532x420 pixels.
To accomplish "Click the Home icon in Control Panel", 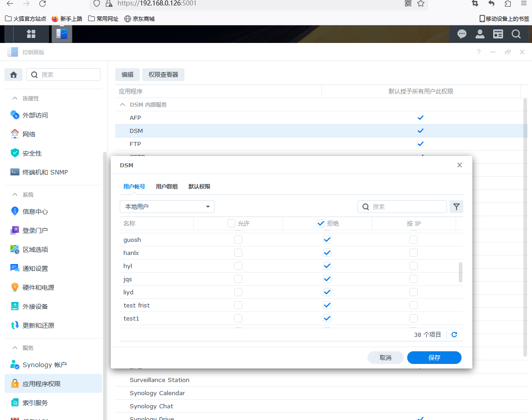I will (14, 75).
